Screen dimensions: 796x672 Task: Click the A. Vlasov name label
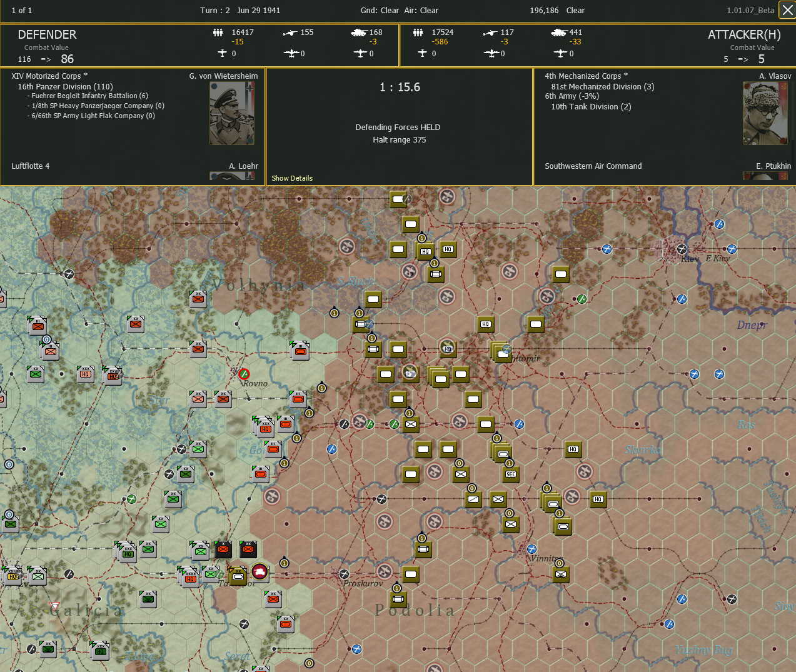coord(775,76)
